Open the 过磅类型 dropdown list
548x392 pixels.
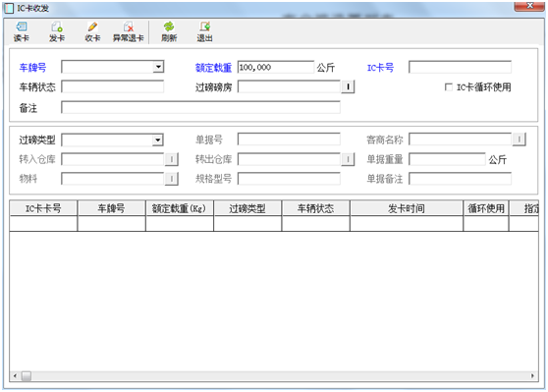coord(158,140)
